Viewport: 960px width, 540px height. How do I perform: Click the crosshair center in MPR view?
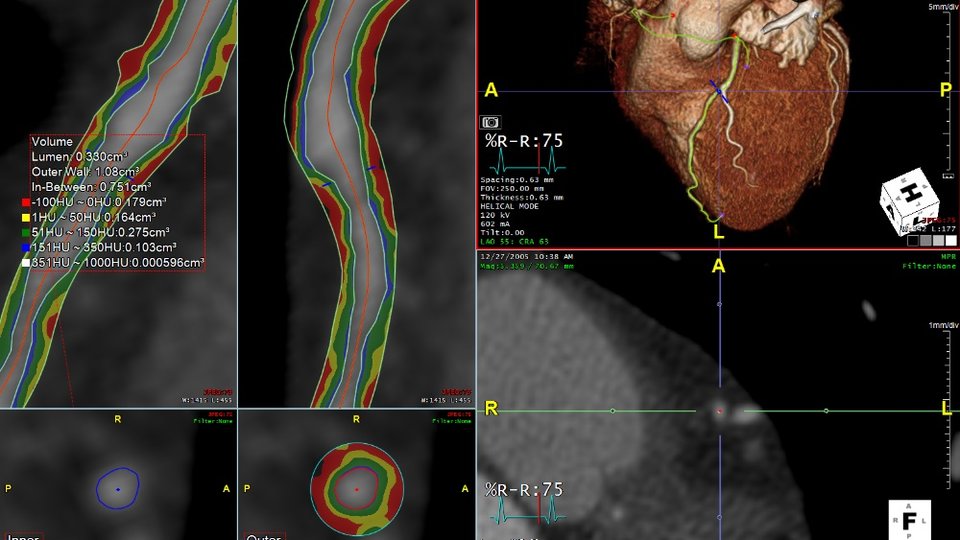[719, 411]
